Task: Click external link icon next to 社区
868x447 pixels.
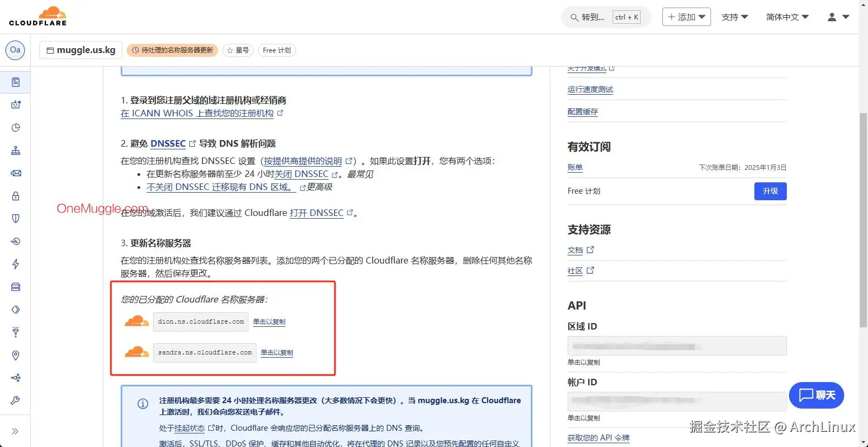Action: [x=590, y=270]
